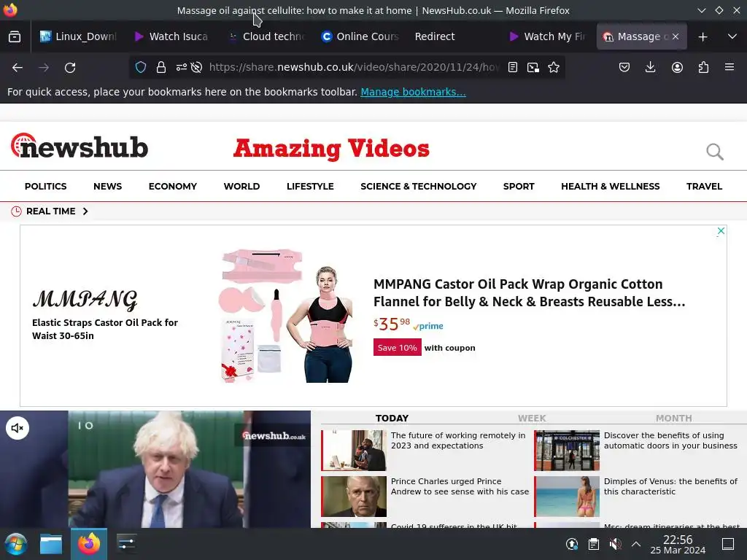The height and width of the screenshot is (560, 747).
Task: Unmute the video player
Action: click(18, 428)
